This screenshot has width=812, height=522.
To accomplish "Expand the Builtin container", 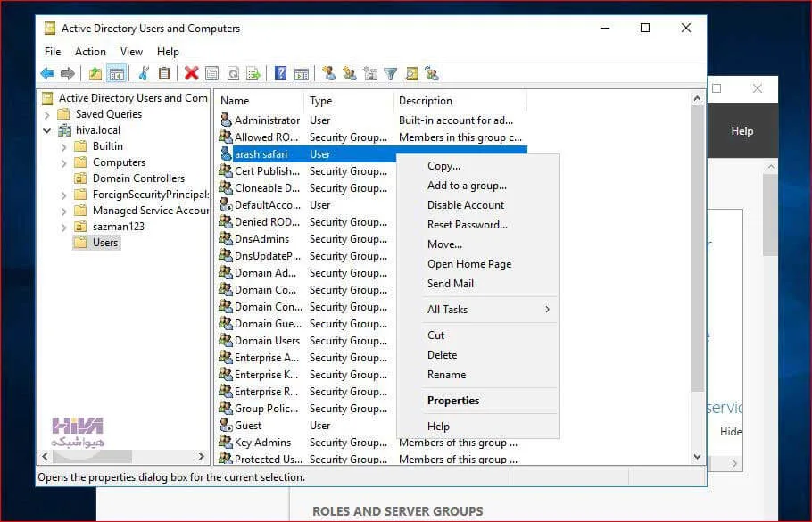I will point(63,146).
